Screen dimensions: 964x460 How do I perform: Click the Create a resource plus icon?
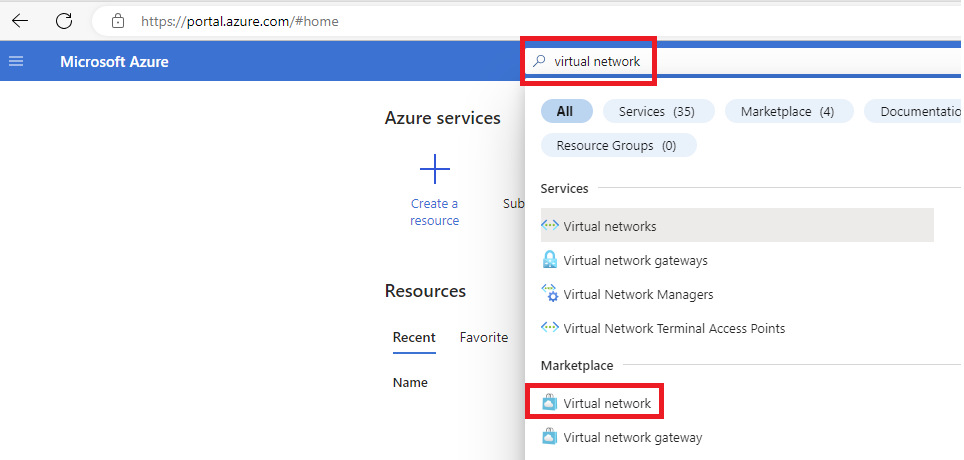[435, 169]
